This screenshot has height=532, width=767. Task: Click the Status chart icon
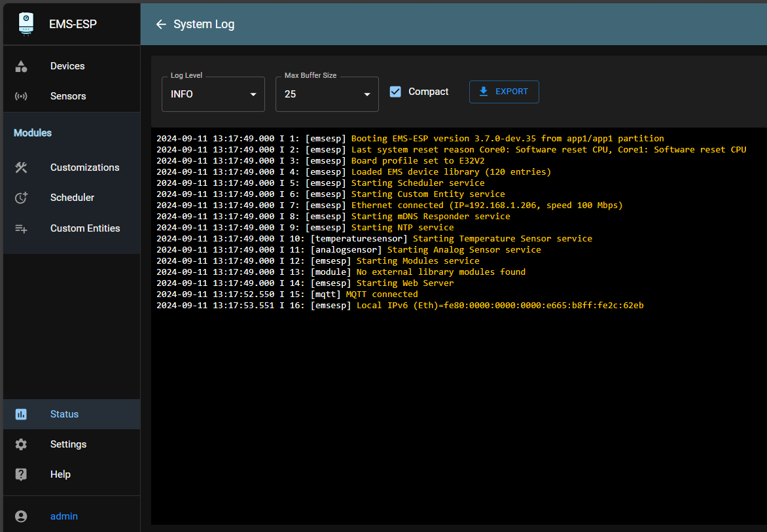click(x=21, y=414)
